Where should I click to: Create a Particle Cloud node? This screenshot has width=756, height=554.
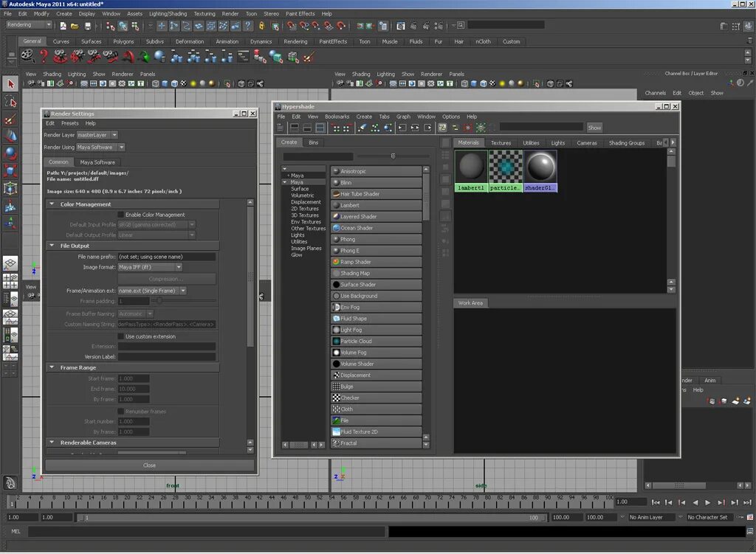click(x=376, y=341)
